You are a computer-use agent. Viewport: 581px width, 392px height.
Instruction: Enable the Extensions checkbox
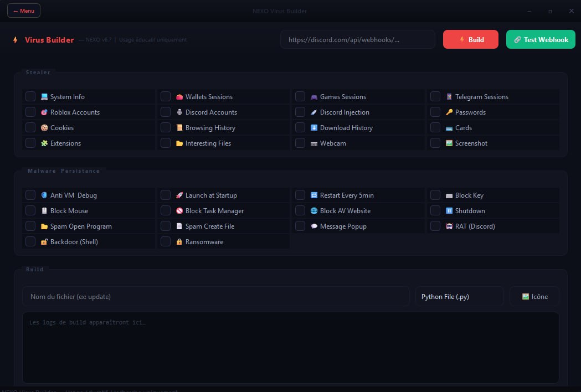click(x=30, y=143)
